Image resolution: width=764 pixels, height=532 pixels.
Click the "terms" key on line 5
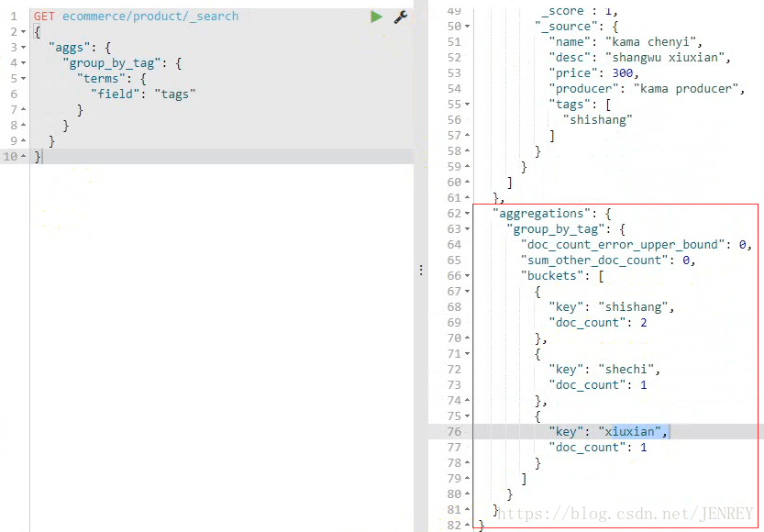(101, 79)
